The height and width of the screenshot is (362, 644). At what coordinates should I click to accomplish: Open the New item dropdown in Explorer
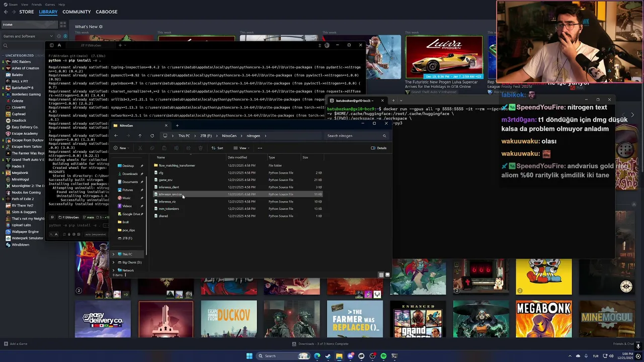(120, 148)
